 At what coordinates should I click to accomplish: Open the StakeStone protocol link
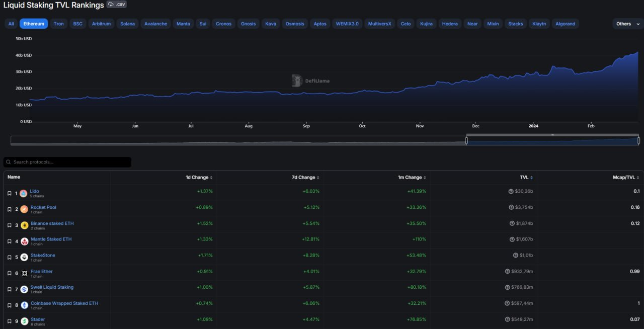[x=43, y=256]
